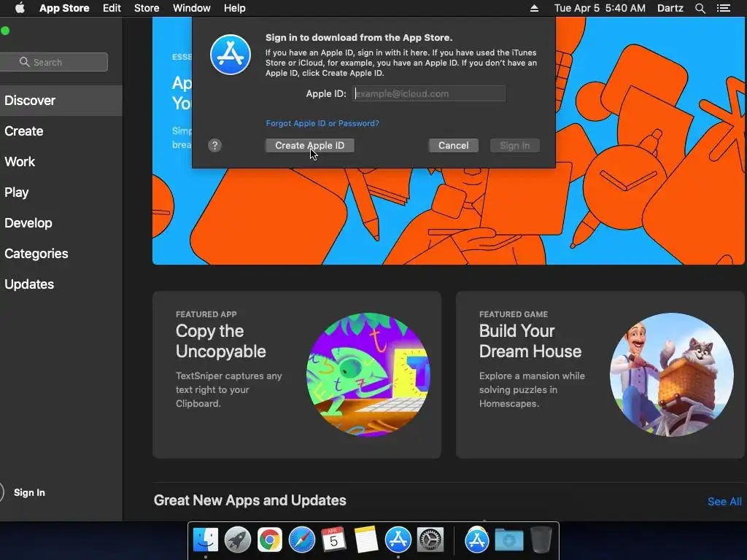Click the App Store logo in dialog
This screenshot has width=747, height=560.
coord(231,55)
